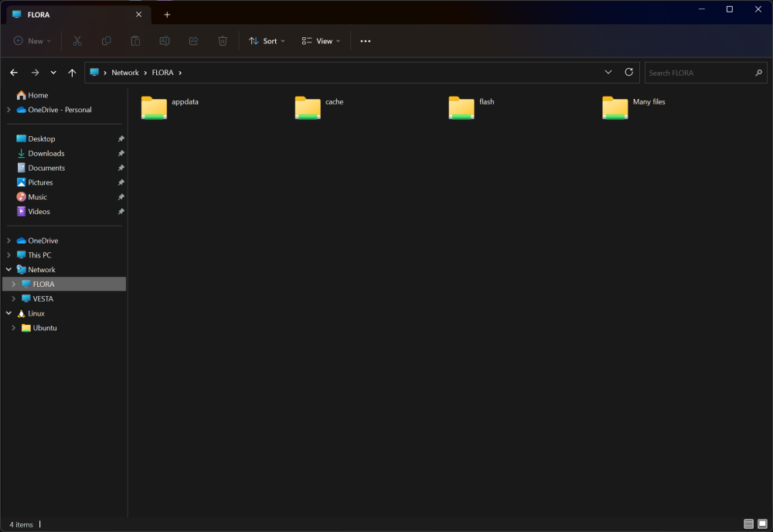773x532 pixels.
Task: Open recent locations chevron
Action: (53, 73)
